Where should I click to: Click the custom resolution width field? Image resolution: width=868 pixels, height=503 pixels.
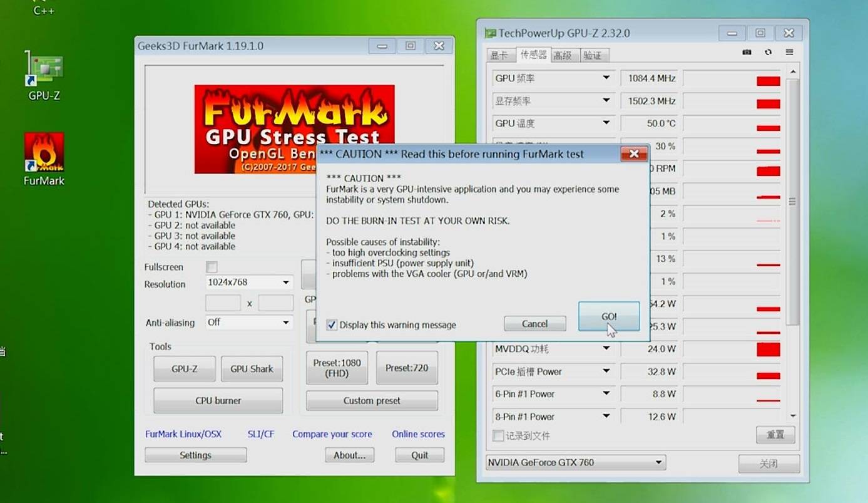coord(223,303)
